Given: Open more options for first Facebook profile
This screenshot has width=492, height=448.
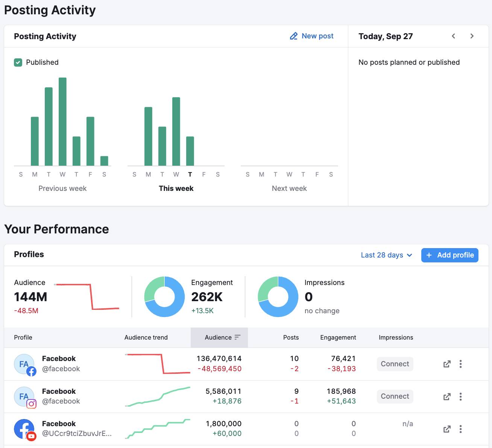Looking at the screenshot, I should pos(460,364).
